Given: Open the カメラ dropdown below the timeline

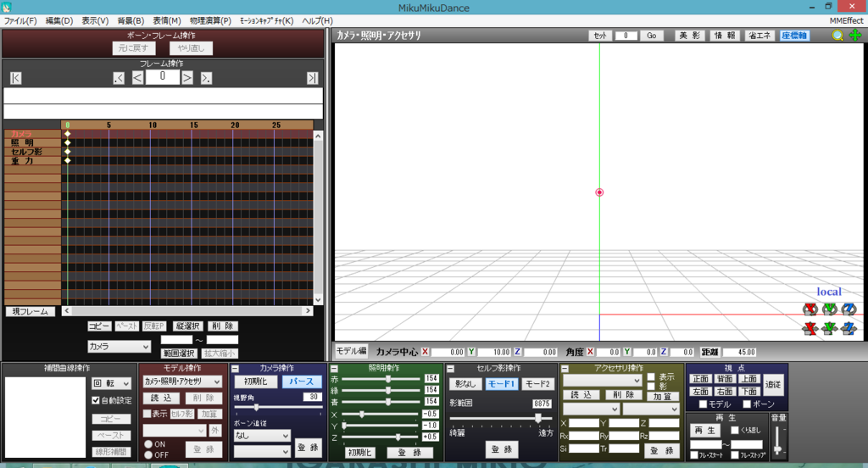Looking at the screenshot, I should [119, 346].
